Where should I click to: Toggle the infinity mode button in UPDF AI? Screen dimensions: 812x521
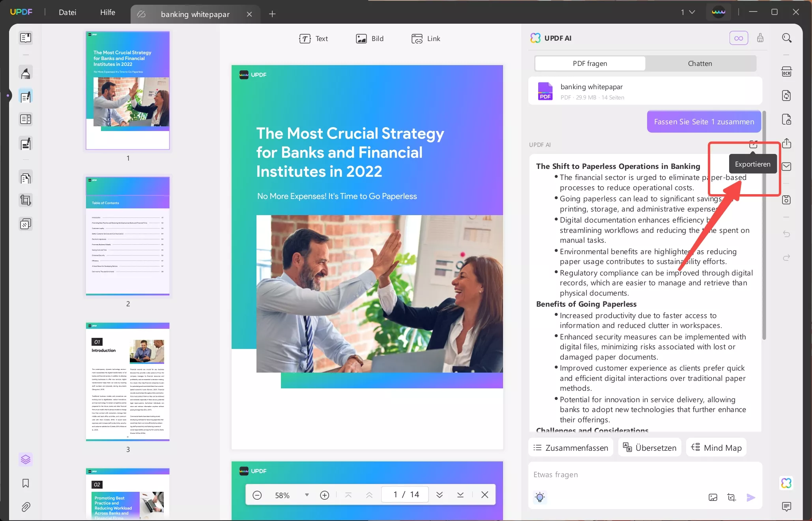[739, 38]
